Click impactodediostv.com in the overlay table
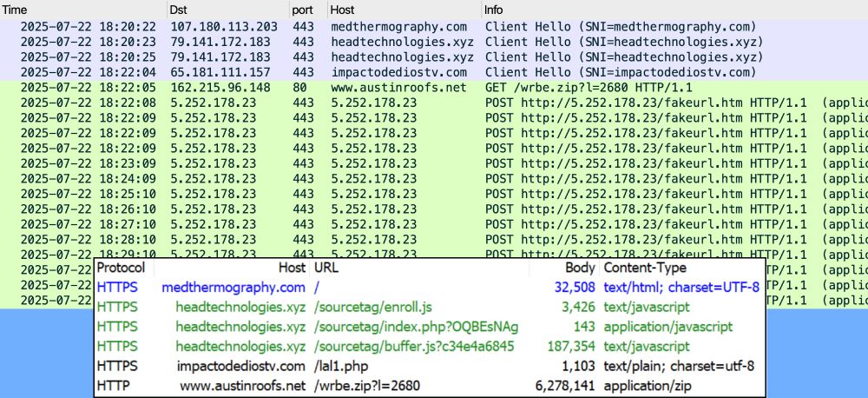This screenshot has height=398, width=868. tap(240, 367)
